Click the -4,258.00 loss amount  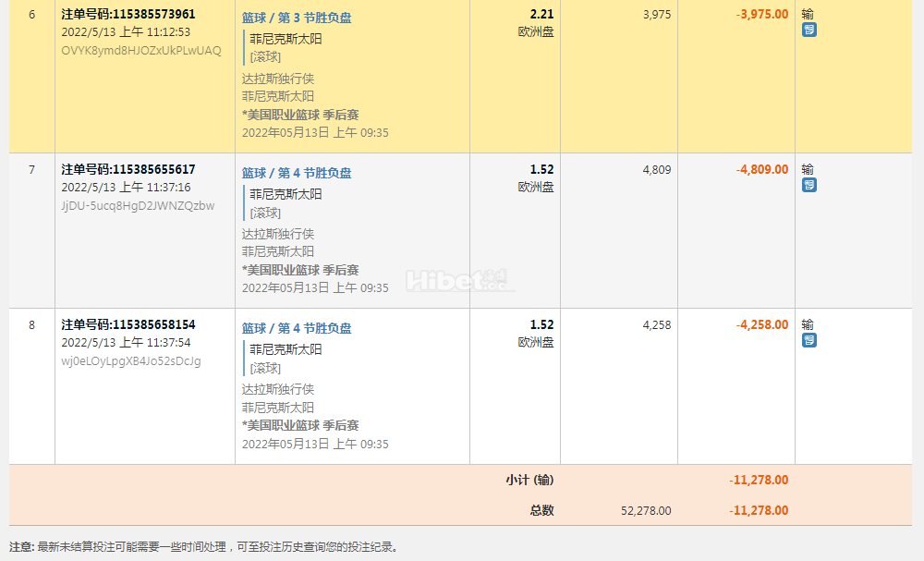coord(762,325)
